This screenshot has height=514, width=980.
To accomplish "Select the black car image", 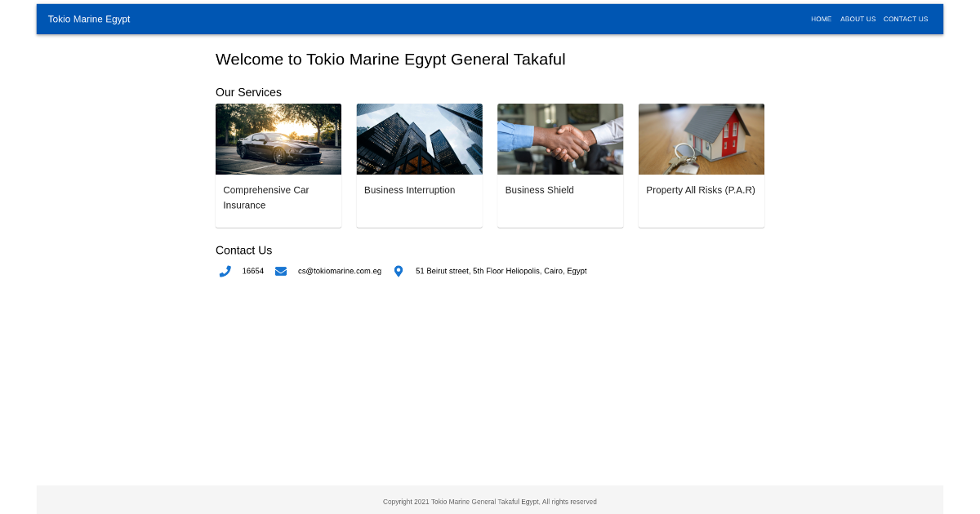I will (x=278, y=139).
